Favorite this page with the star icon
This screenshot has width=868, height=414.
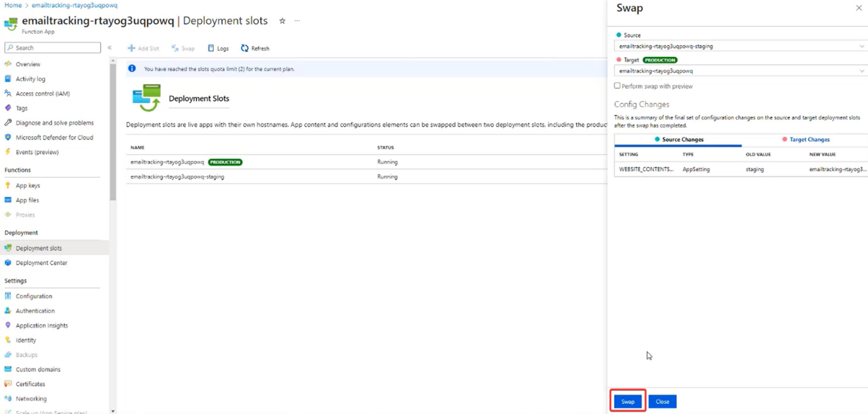click(282, 21)
